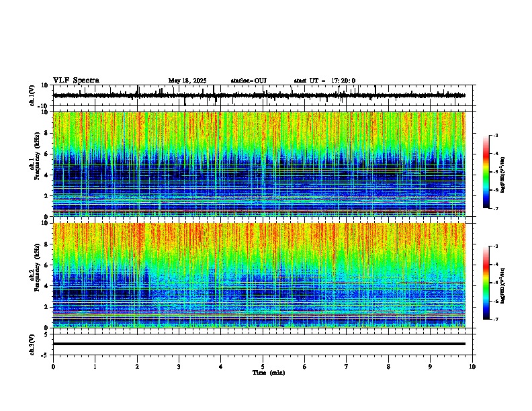This screenshot has height=411, width=532.
Task: Click the ch.1 colorbar log(PSD) label
Action: coord(503,175)
